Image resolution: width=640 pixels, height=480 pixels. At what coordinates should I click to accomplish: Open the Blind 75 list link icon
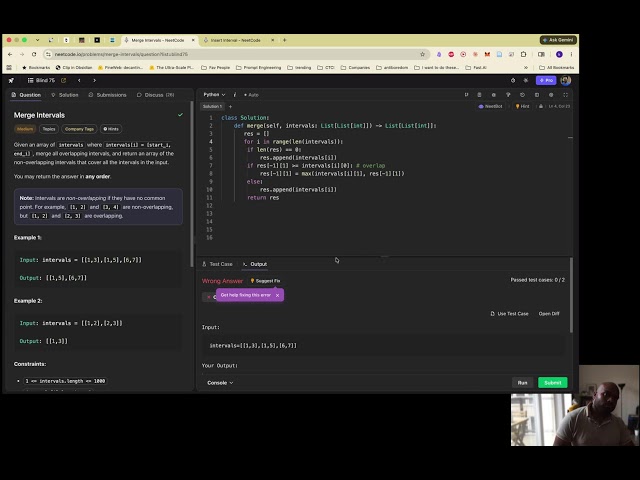(63, 80)
